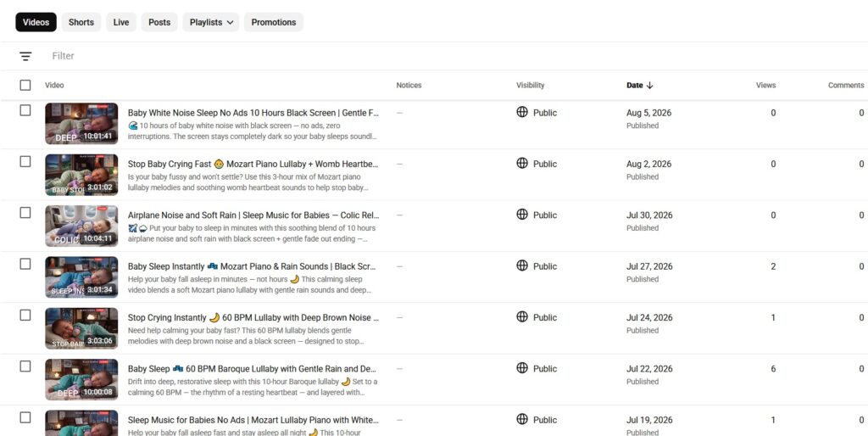Image resolution: width=868 pixels, height=436 pixels.
Task: Open Airplane Noise and Soft Rain title
Action: 253,215
